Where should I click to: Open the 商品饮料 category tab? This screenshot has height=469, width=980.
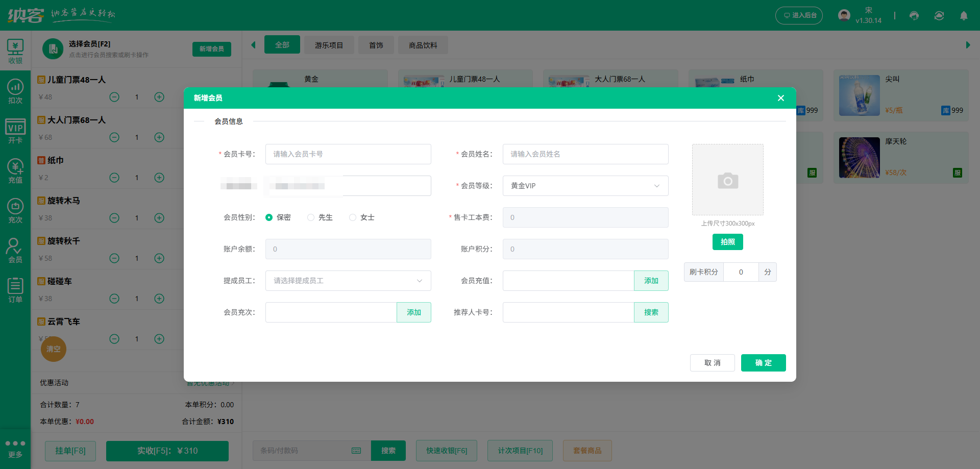click(423, 45)
